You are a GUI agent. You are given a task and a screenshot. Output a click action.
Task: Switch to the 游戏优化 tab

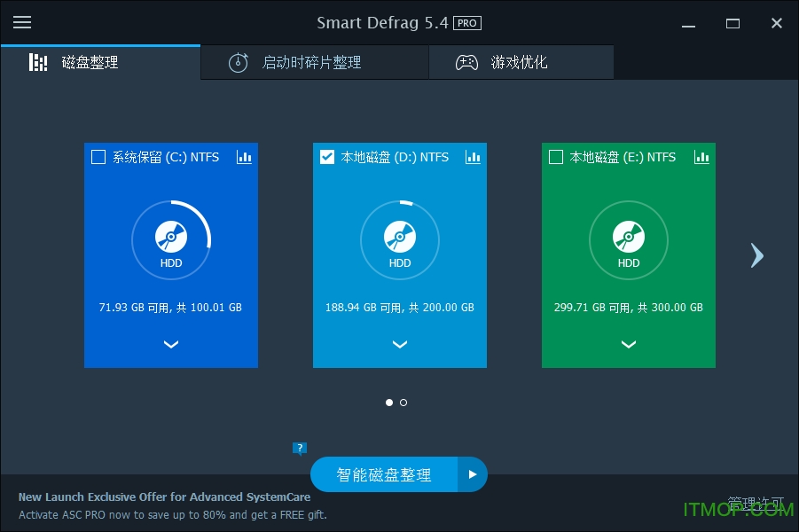[x=521, y=62]
